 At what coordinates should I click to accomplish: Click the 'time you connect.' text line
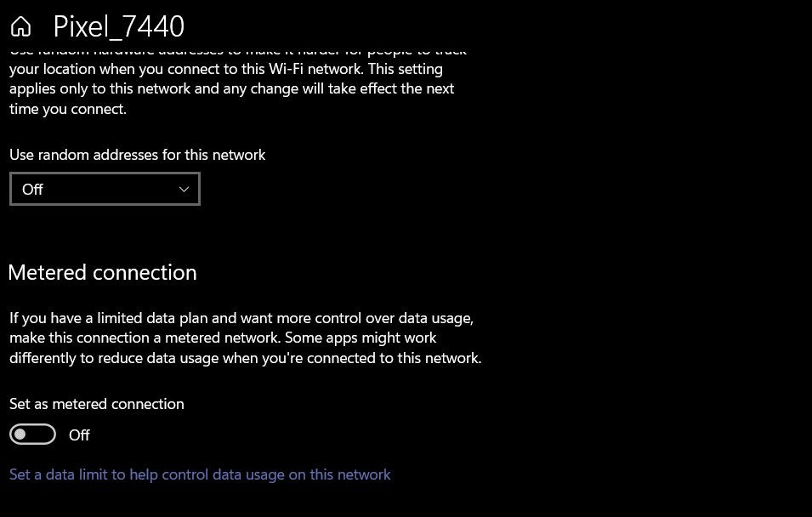point(68,109)
